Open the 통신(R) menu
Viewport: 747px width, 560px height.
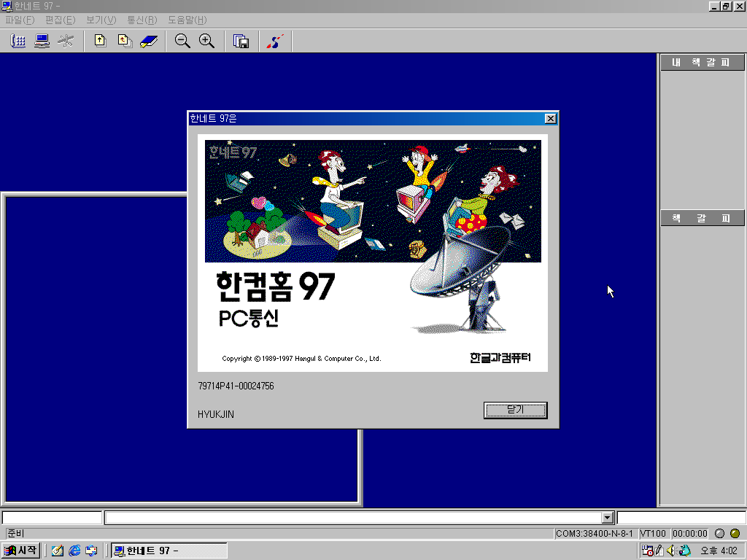click(142, 20)
